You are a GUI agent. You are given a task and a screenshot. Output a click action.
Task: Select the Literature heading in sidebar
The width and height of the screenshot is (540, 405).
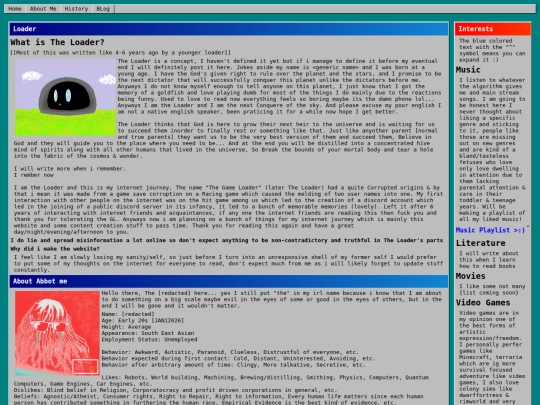click(x=480, y=243)
